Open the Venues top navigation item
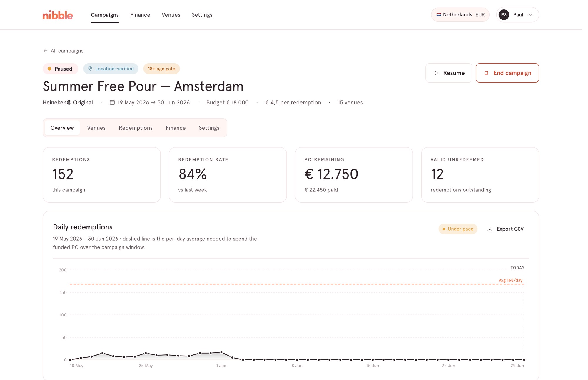588x380 pixels. click(x=171, y=15)
